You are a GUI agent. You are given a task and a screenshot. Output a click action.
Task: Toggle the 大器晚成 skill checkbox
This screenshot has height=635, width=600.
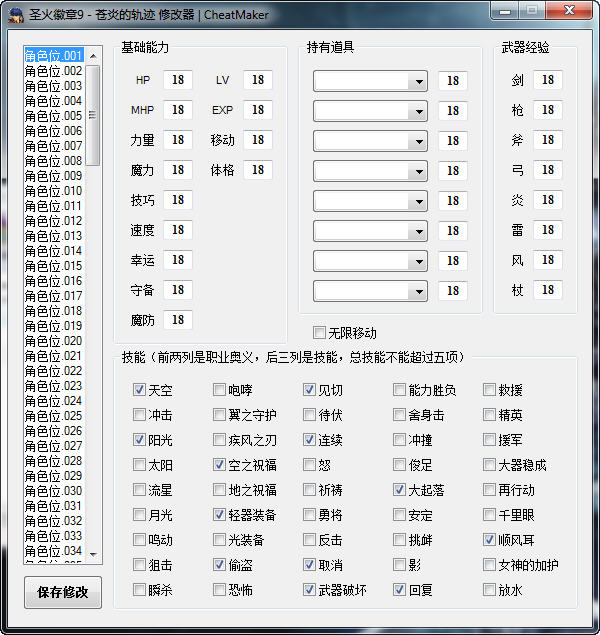(490, 465)
